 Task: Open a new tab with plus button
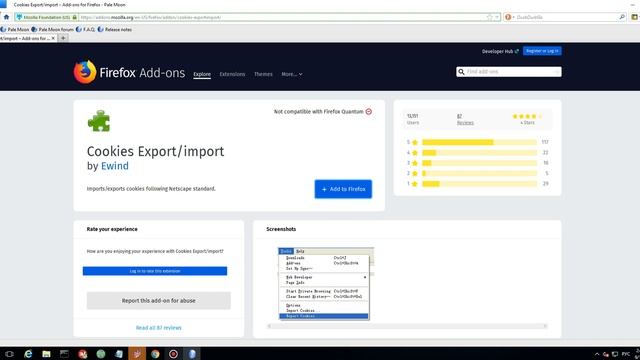coord(63,38)
